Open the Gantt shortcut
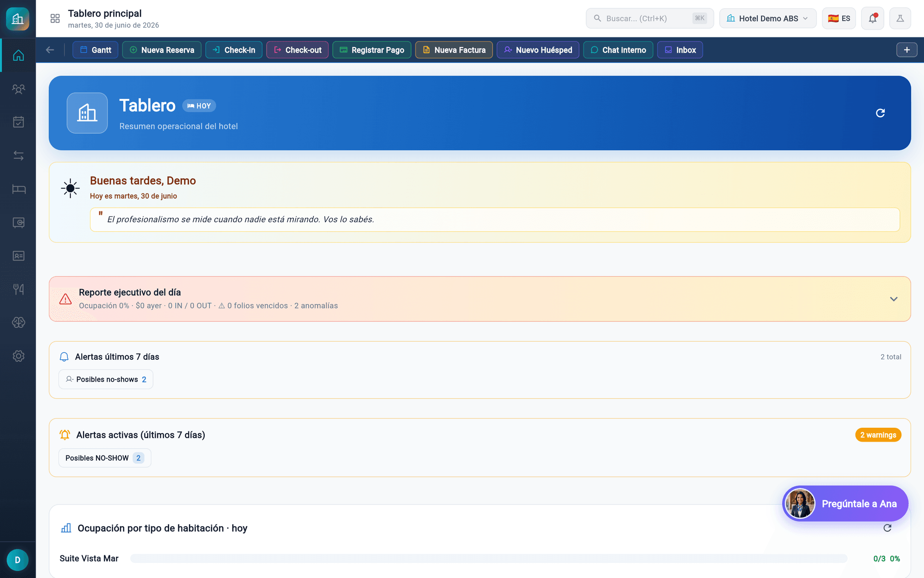This screenshot has height=578, width=924. tap(95, 50)
